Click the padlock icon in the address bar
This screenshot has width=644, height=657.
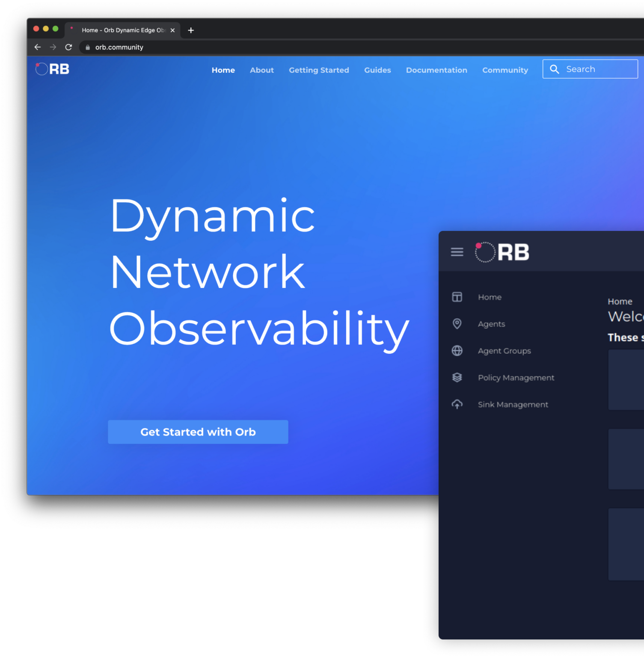coord(87,47)
